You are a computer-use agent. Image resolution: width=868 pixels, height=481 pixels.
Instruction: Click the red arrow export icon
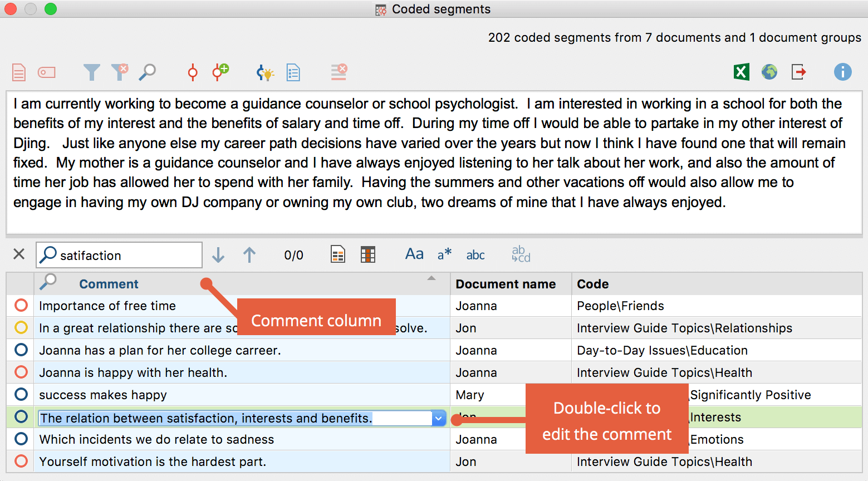point(799,72)
